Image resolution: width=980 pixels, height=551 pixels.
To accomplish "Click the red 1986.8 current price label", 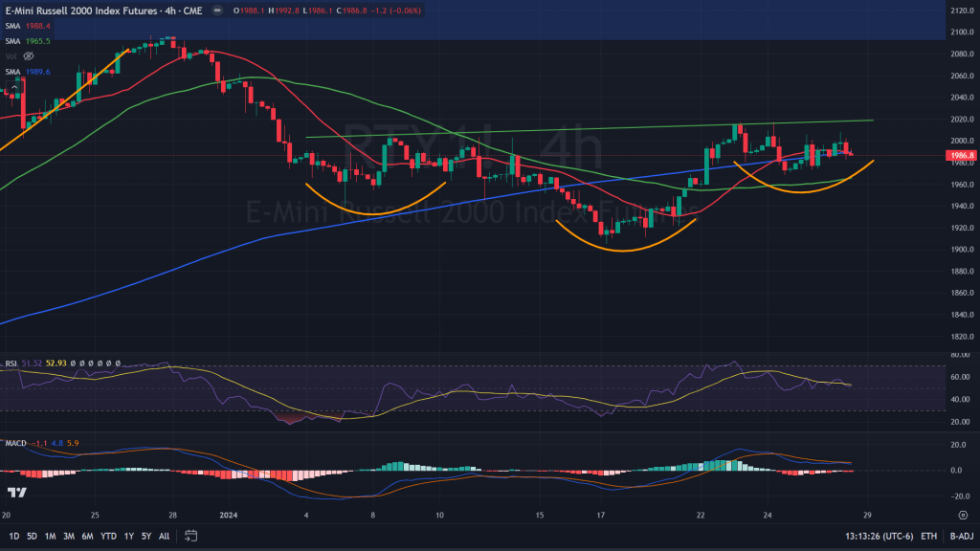I will (961, 155).
